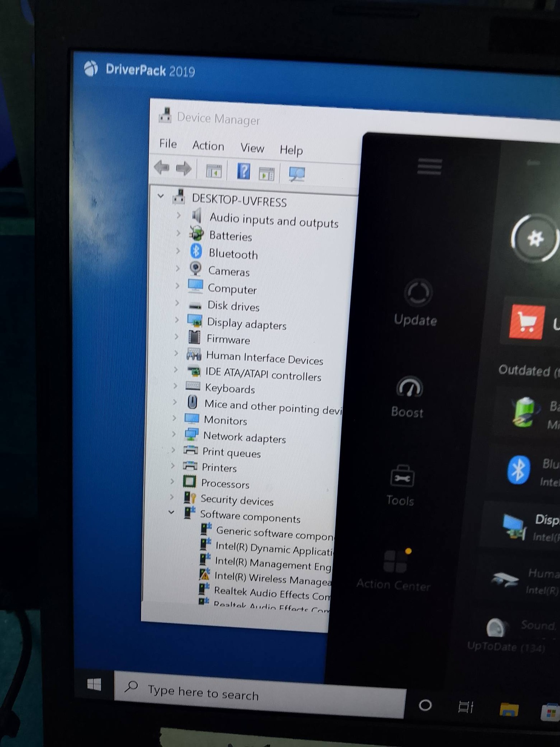Click the Outdated section heading
560x747 pixels.
point(529,371)
